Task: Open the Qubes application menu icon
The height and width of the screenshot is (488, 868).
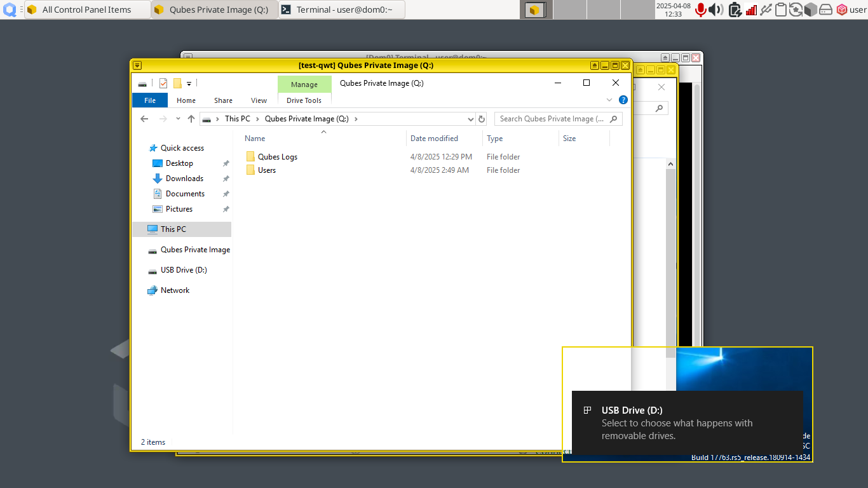Action: [10, 10]
